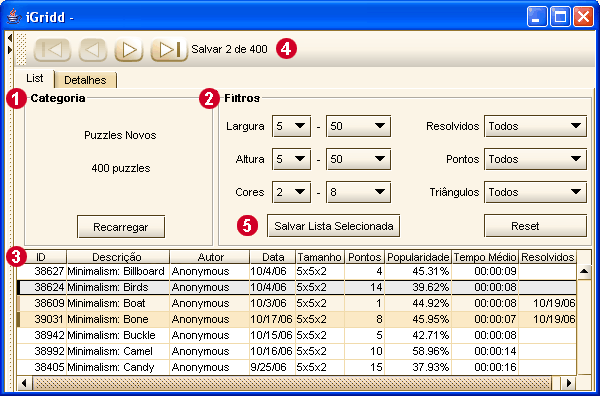Screen dimensions: 600x396
Task: Select row Minimalism: Buckle
Action: (297, 335)
